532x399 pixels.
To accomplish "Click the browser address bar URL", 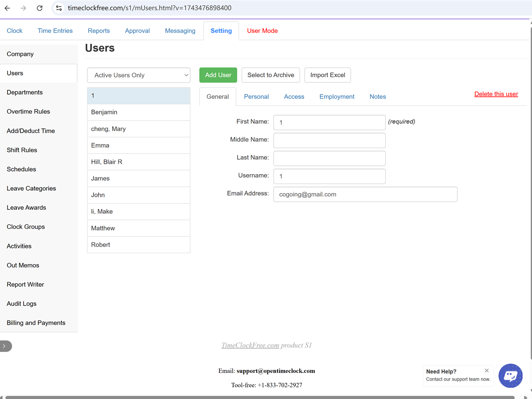I will [149, 8].
